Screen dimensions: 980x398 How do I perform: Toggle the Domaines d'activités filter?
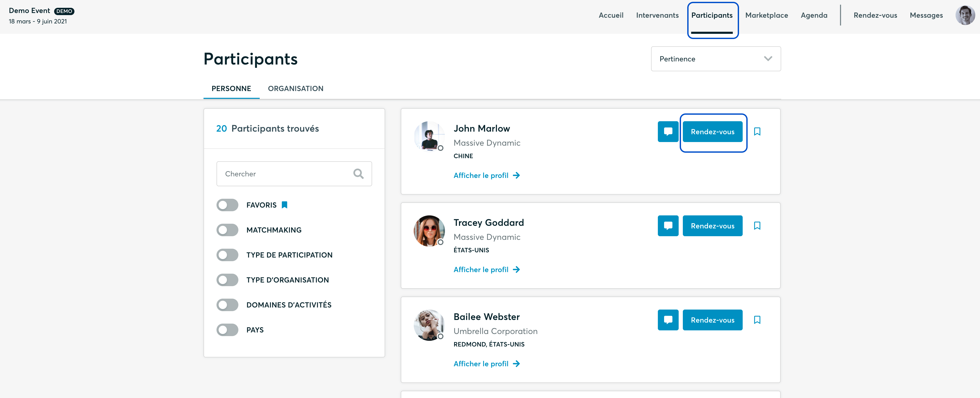pyautogui.click(x=227, y=305)
